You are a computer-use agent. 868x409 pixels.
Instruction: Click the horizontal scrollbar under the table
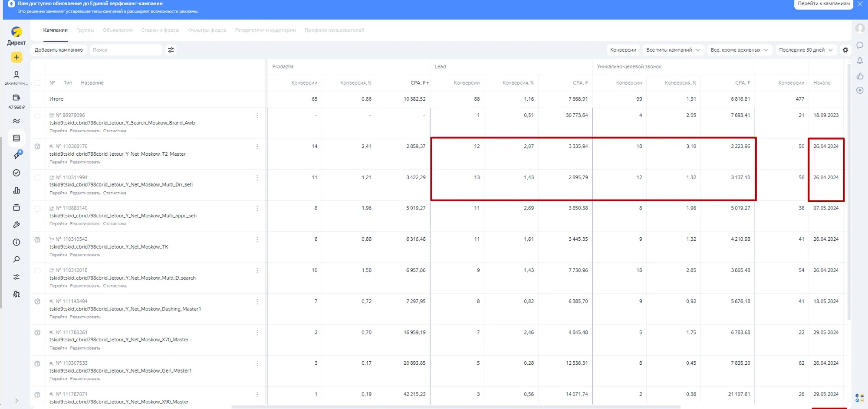pyautogui.click(x=456, y=407)
